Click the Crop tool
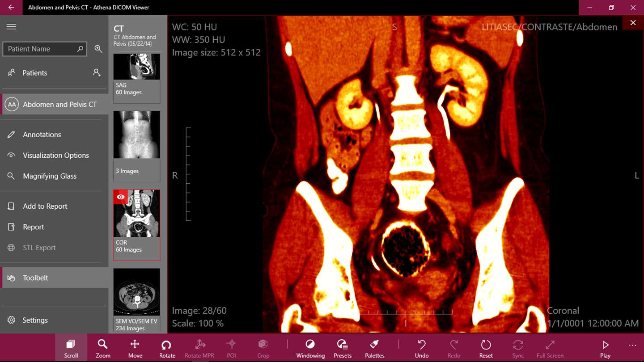 [x=263, y=348]
